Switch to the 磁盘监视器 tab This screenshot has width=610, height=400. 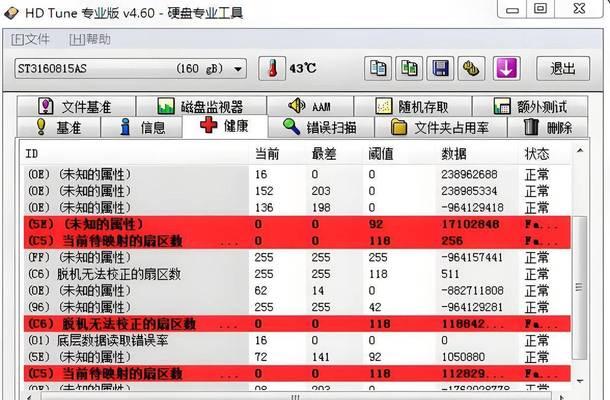coord(201,106)
